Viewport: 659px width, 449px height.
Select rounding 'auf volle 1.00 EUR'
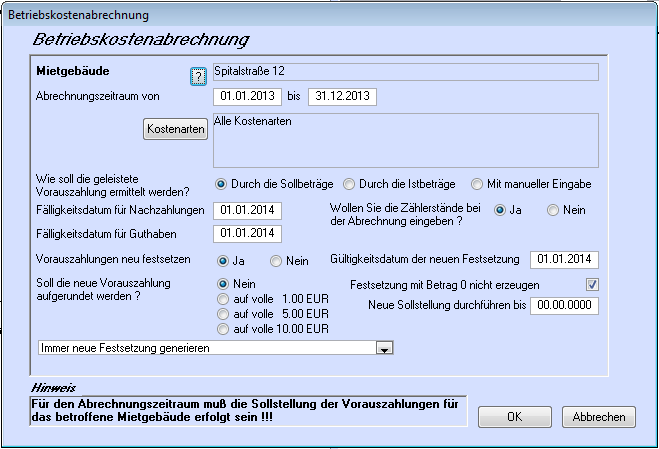click(223, 298)
